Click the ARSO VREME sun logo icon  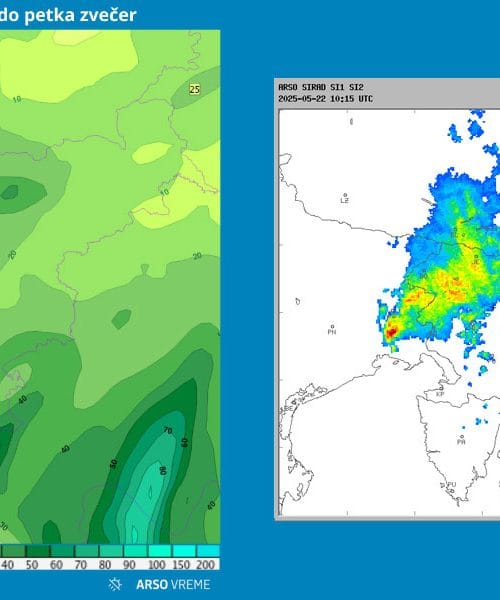[x=115, y=584]
